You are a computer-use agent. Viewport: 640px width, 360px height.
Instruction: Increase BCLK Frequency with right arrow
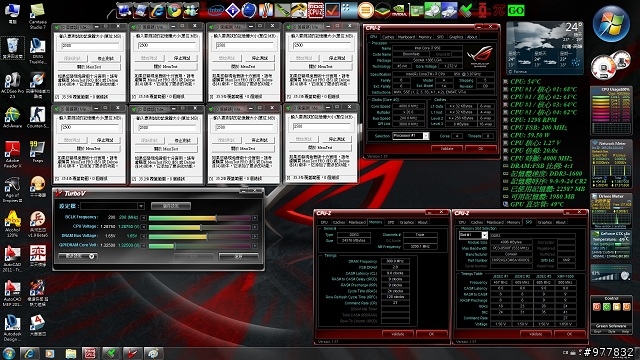(255, 218)
